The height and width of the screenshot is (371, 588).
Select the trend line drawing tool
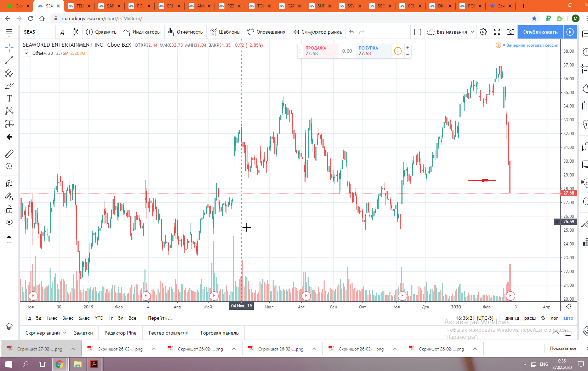click(x=9, y=60)
